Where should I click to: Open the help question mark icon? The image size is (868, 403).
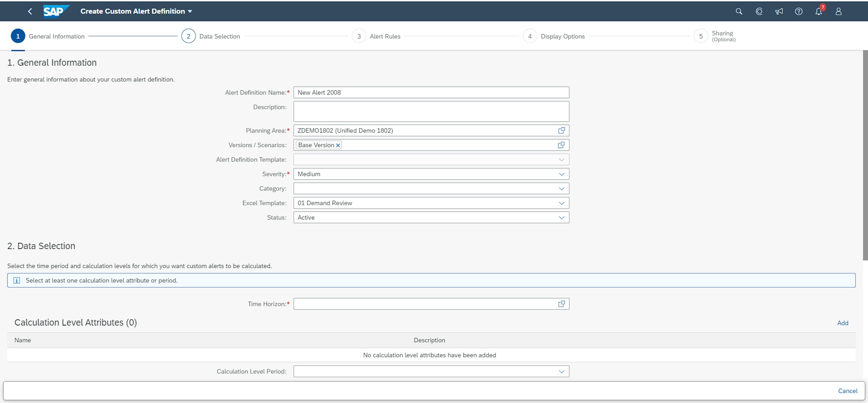(x=798, y=11)
